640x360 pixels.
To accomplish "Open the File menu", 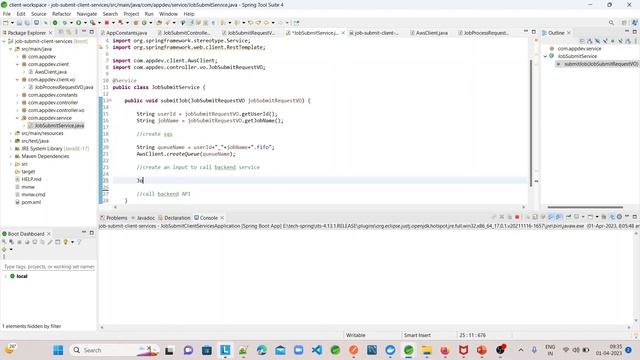I will pos(7,14).
